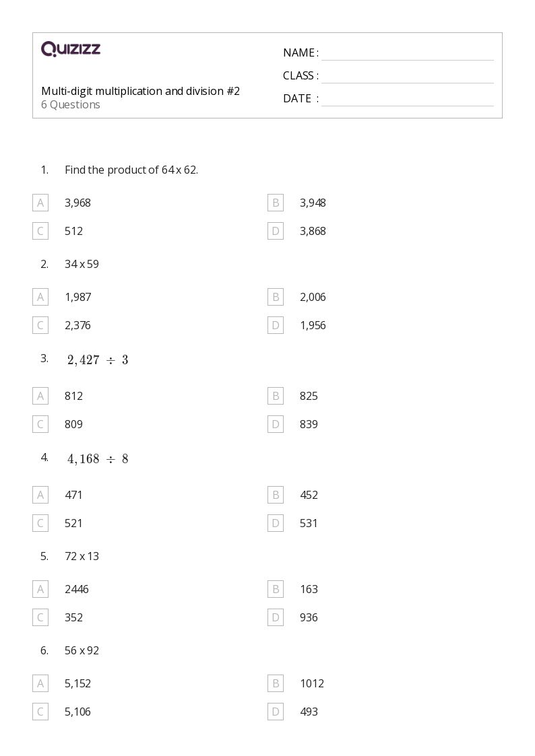Click the worksheet title text
Screen dimensions: 535x756
point(140,91)
